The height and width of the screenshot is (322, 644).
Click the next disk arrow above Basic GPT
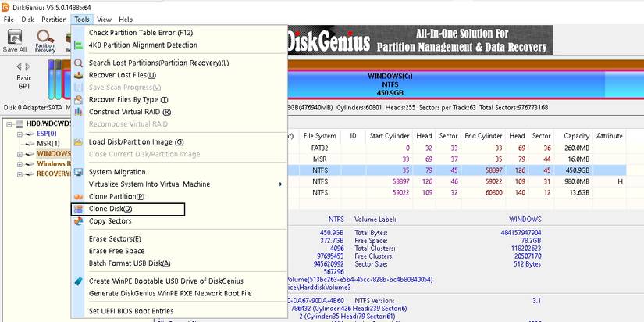pos(27,66)
